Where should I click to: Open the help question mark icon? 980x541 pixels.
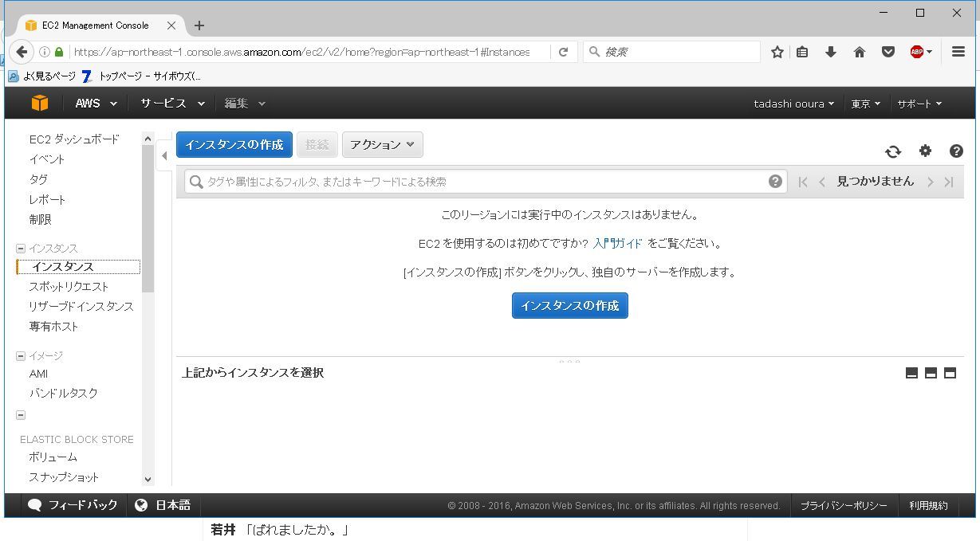click(x=956, y=151)
